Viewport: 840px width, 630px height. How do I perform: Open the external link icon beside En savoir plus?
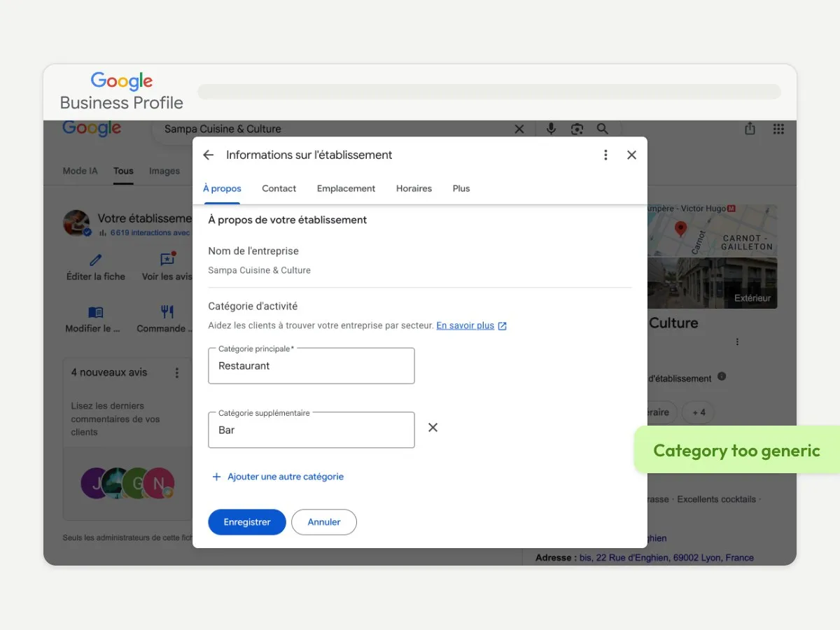click(x=502, y=326)
